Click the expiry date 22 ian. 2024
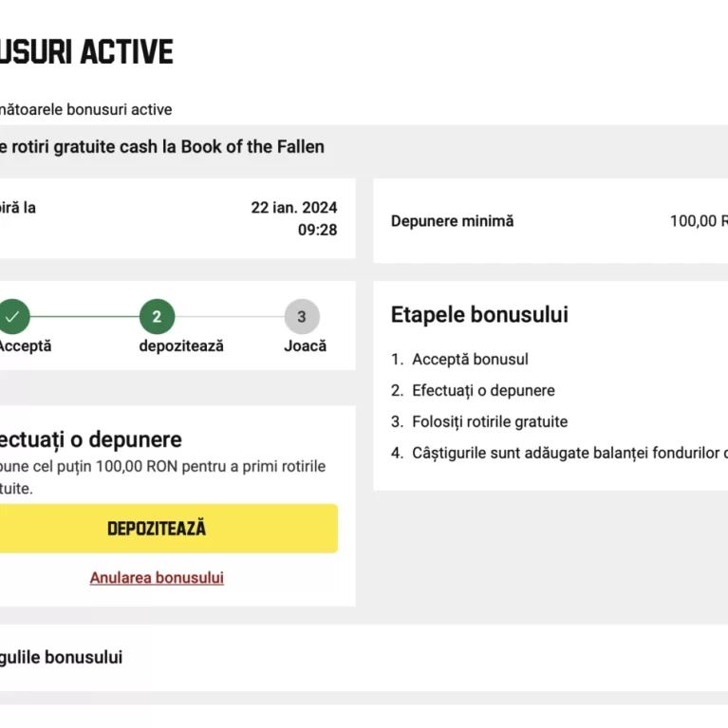Screen dimensions: 728x728 pos(294,208)
